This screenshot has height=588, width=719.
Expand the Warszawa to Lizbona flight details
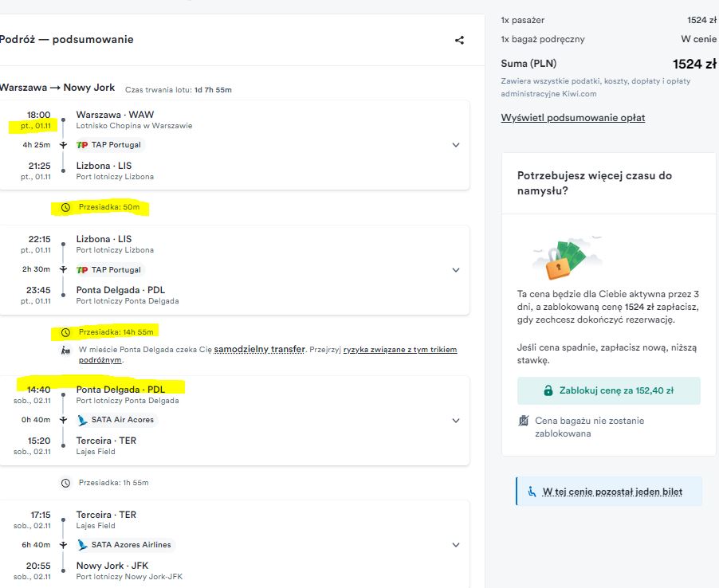(456, 145)
